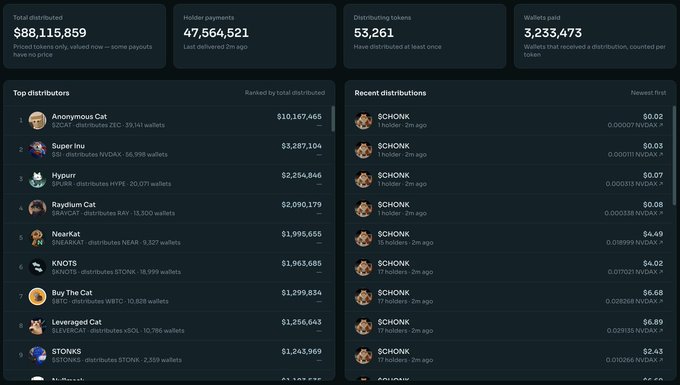
Task: Click the Last delivered 2m ago text
Action: pos(215,47)
